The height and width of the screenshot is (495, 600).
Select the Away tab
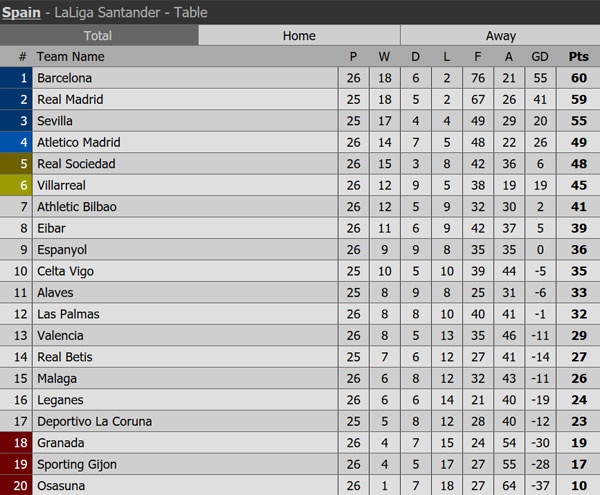click(500, 35)
